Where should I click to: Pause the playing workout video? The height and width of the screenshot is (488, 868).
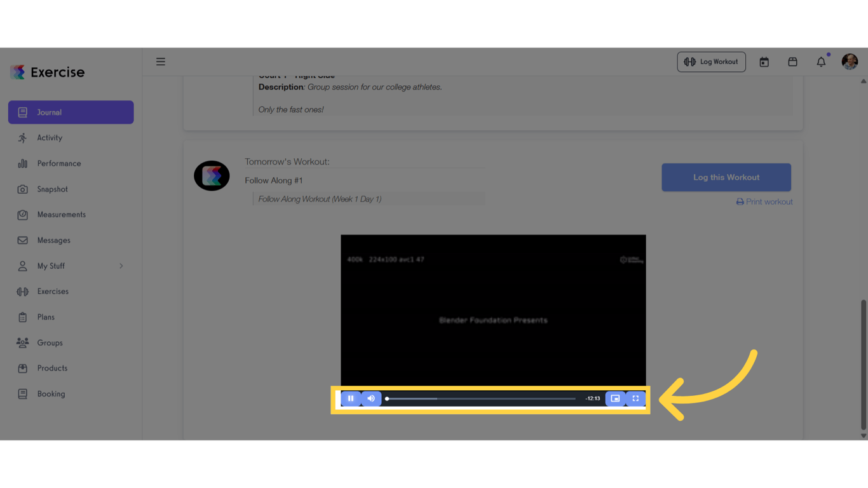pyautogui.click(x=351, y=398)
